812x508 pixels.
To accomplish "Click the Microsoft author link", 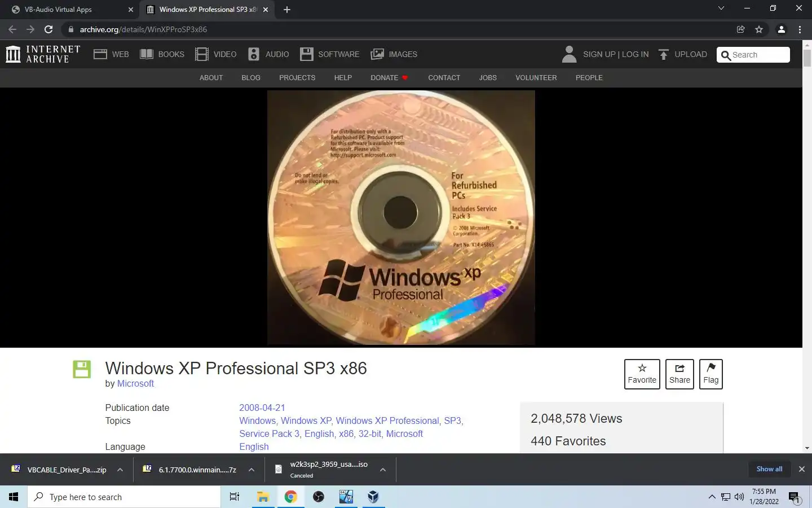I will pyautogui.click(x=135, y=384).
